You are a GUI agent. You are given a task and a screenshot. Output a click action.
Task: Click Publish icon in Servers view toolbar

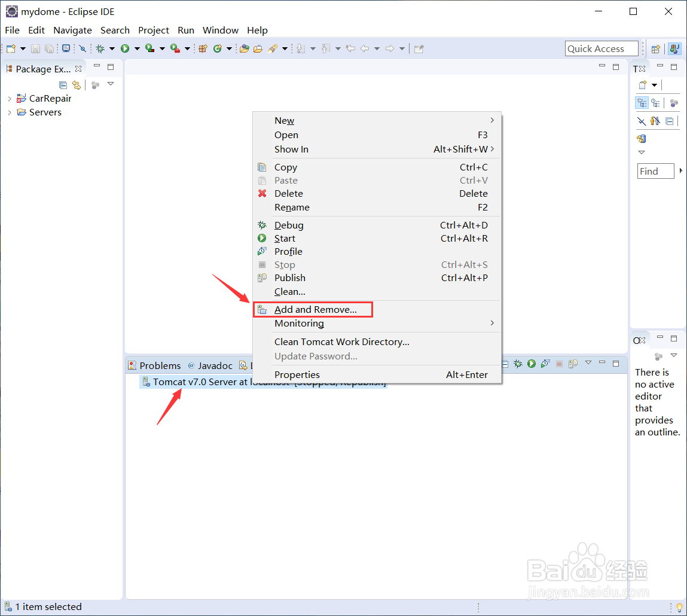(x=573, y=364)
